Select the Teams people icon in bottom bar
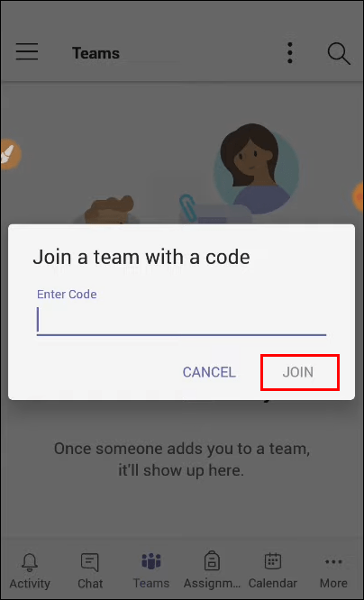364x600 pixels. 151,562
